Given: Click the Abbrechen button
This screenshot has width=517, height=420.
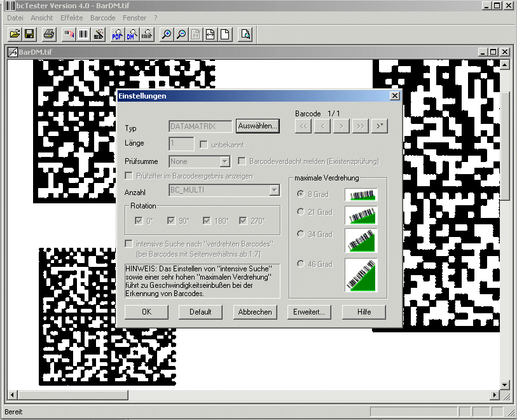Looking at the screenshot, I should pos(255,311).
